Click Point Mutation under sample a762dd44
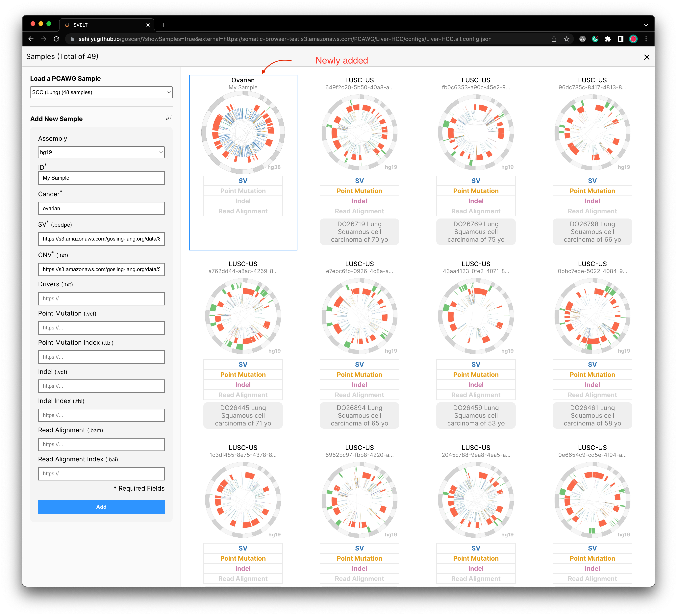Image resolution: width=677 pixels, height=616 pixels. click(243, 374)
